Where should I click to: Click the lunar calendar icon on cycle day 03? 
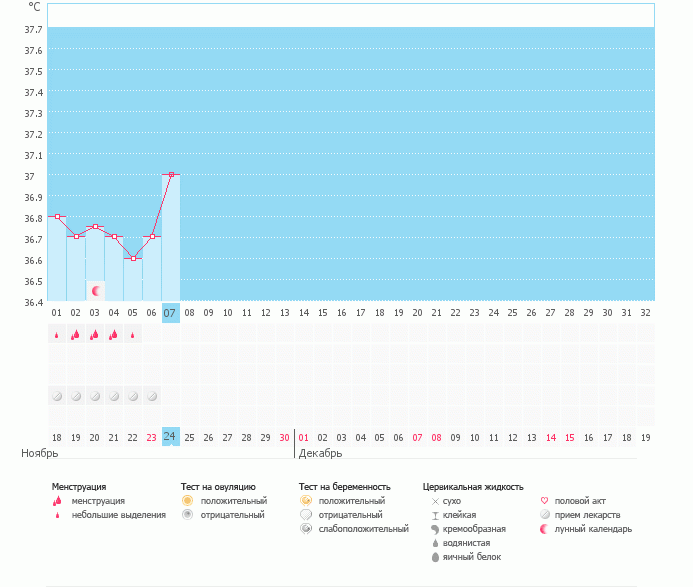(x=96, y=291)
